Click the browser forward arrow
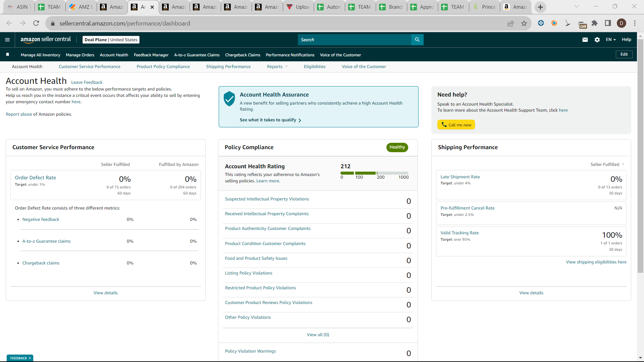The height and width of the screenshot is (362, 644). 22,23
